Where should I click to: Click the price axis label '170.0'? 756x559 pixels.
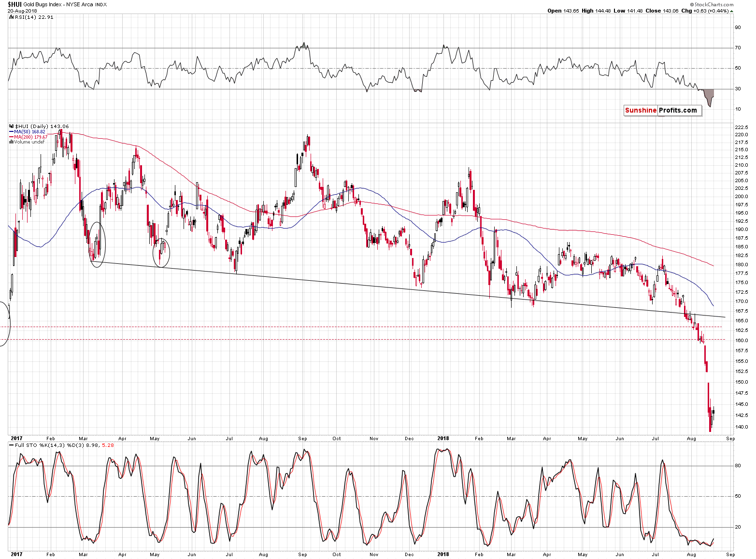[742, 301]
